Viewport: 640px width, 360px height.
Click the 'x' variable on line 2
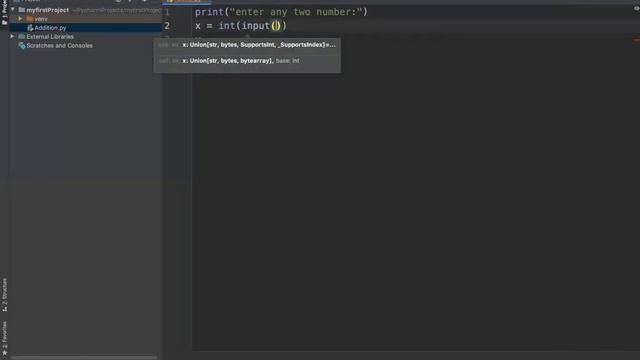pos(198,26)
